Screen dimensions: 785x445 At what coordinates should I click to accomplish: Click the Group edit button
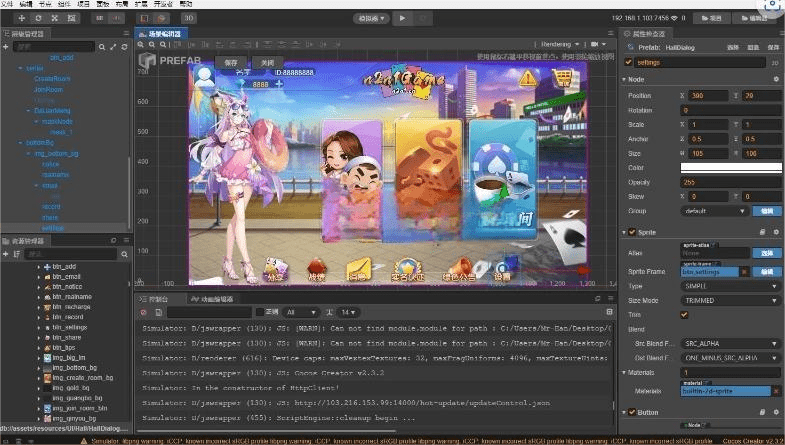click(x=767, y=211)
